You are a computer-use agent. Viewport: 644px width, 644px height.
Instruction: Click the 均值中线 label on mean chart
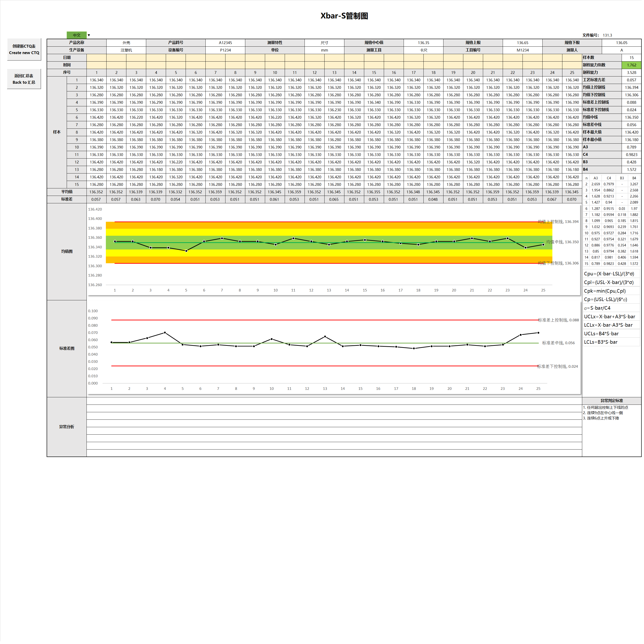point(562,242)
